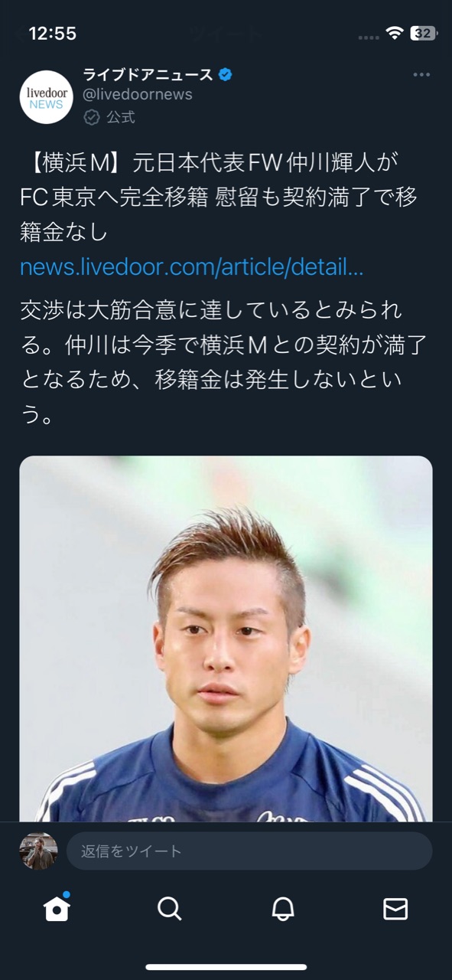Tap the @livedoornews handle
The image size is (452, 980).
tap(138, 94)
